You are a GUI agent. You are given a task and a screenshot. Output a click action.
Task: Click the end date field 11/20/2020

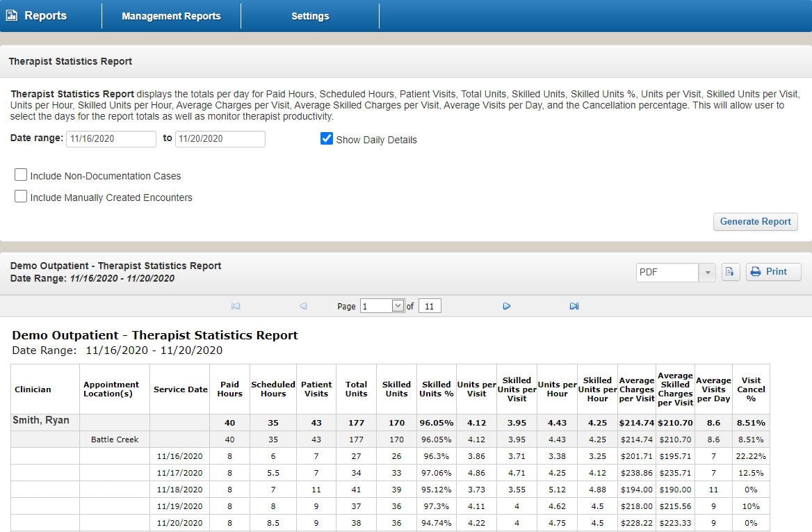[220, 139]
